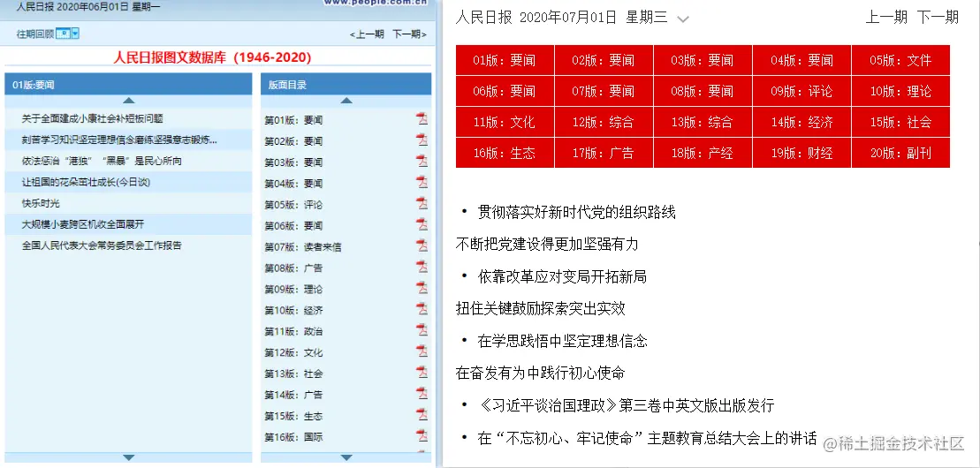The image size is (980, 468).
Task: Open 第16版：国际 in 版面目录
Action: point(293,437)
